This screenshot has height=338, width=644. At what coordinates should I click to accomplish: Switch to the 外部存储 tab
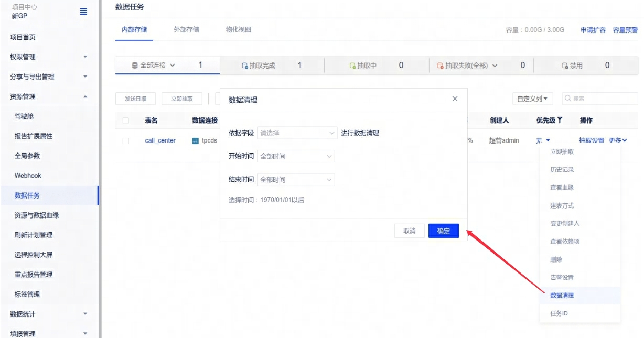(186, 30)
